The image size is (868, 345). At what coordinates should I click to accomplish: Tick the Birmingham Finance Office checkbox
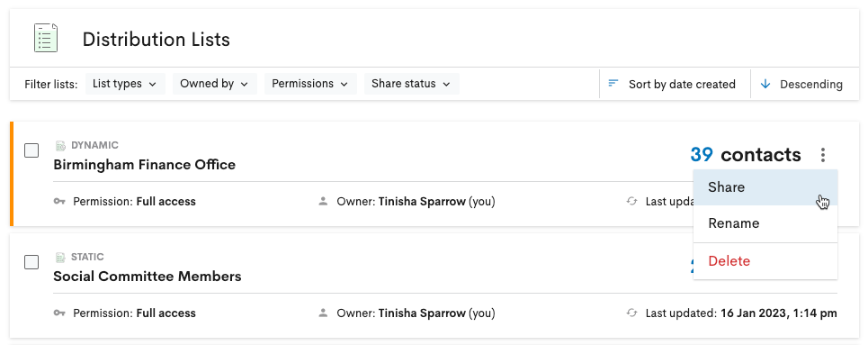coord(31,150)
